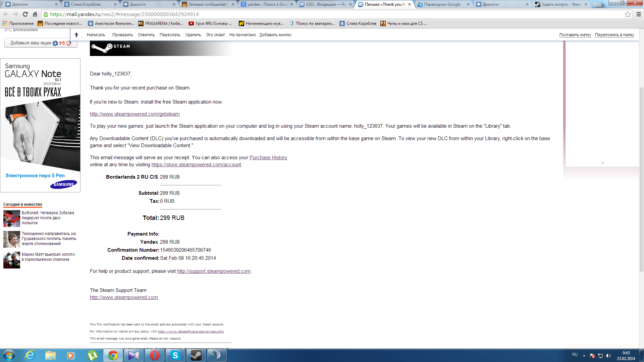Click Удалить to delete message
This screenshot has width=644, height=362.
[x=193, y=35]
